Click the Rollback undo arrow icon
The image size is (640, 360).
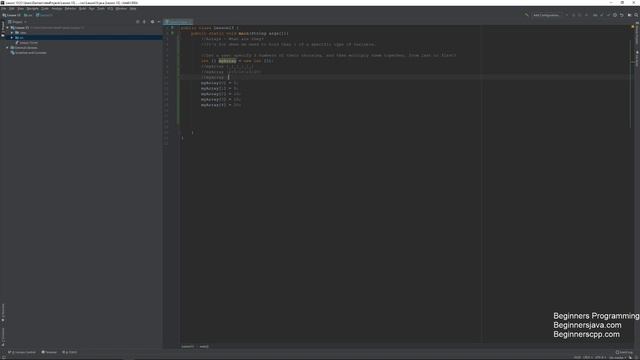[621, 15]
